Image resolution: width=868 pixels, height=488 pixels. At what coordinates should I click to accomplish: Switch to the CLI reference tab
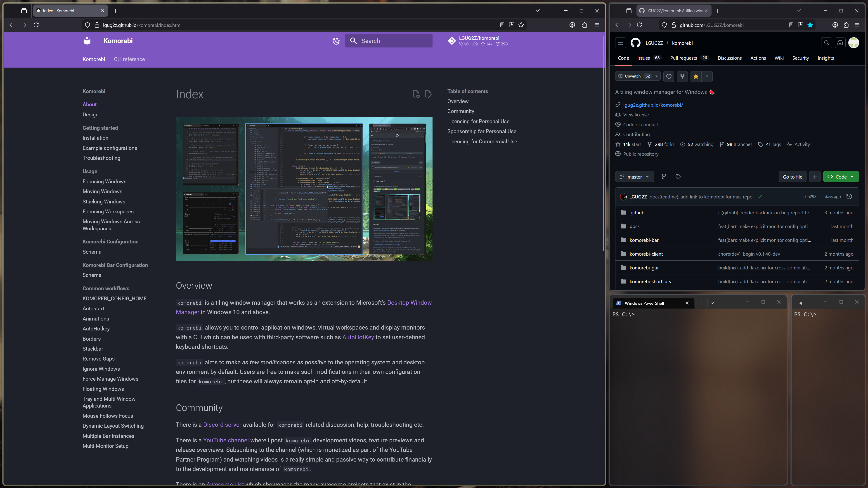(x=129, y=59)
